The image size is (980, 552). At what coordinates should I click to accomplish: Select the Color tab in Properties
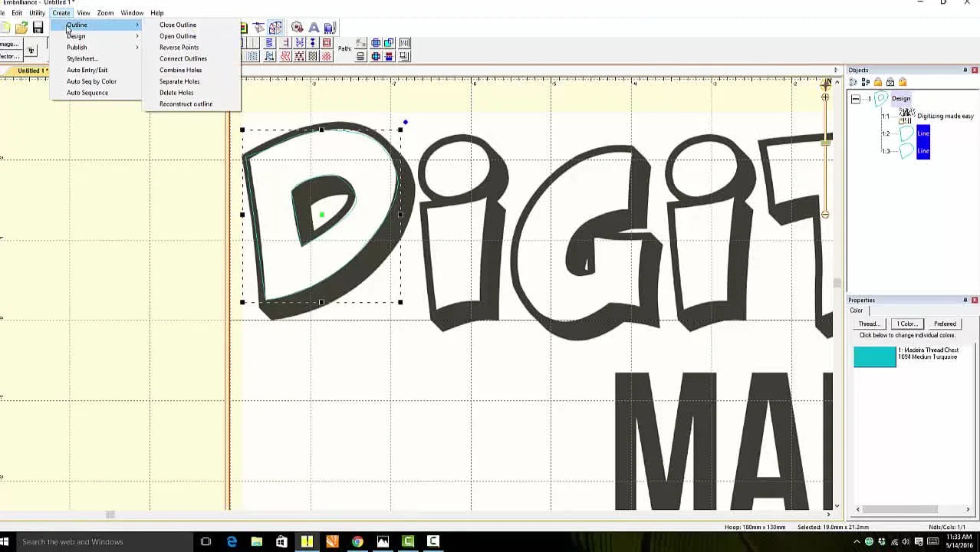(x=857, y=310)
